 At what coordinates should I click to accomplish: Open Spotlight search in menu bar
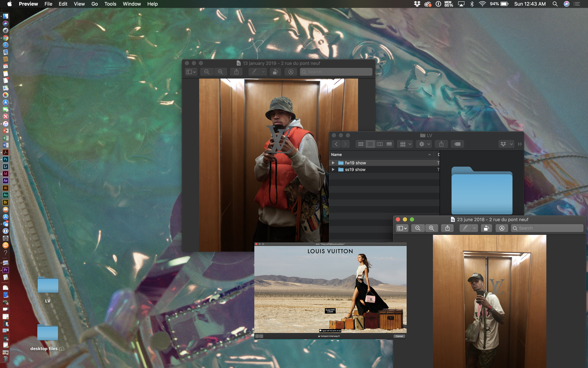pos(555,4)
